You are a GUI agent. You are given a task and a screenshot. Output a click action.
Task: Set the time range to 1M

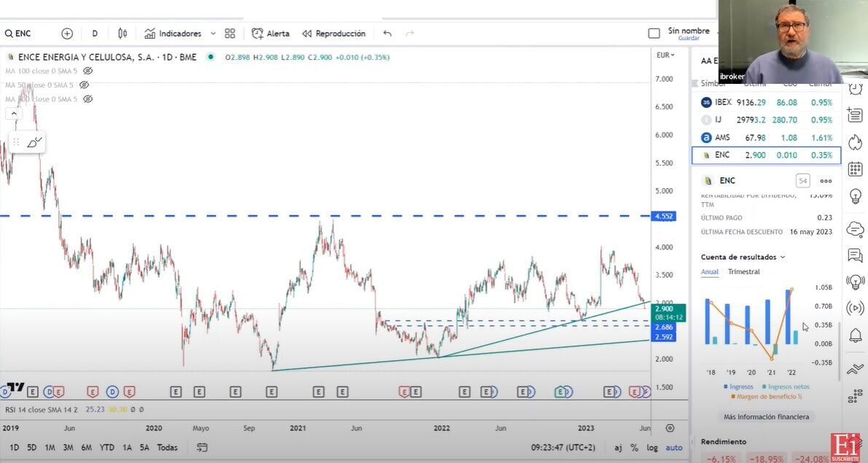(x=50, y=448)
